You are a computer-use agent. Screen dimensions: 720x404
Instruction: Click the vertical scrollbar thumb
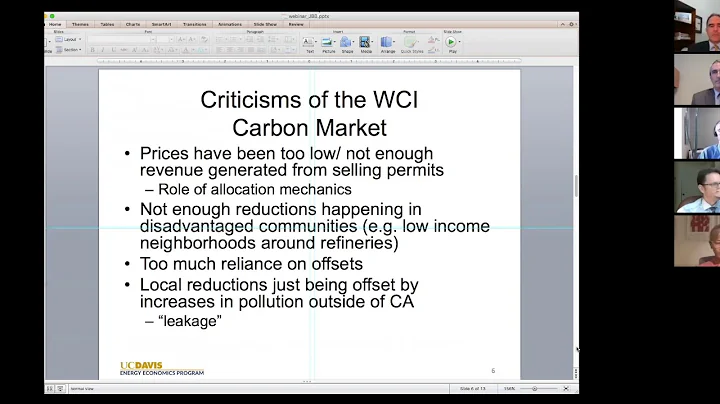pos(576,186)
